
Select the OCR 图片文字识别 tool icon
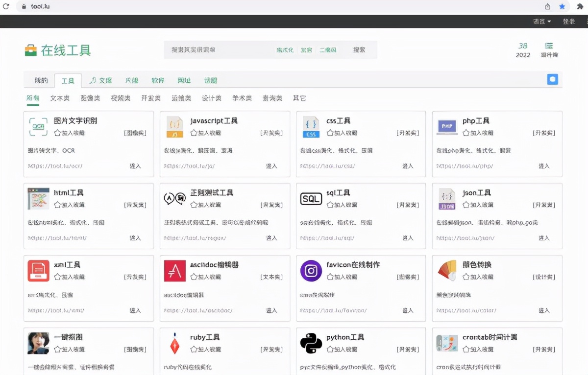click(38, 127)
